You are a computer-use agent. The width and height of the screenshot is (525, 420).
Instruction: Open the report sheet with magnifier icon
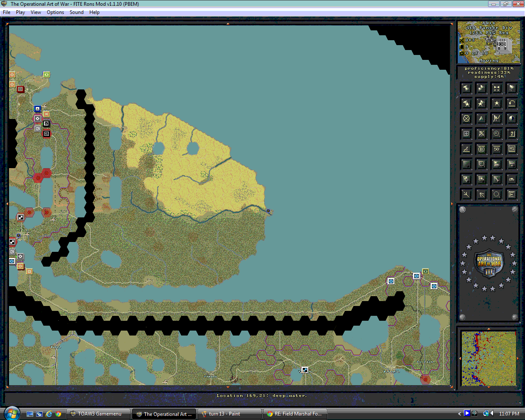(482, 164)
